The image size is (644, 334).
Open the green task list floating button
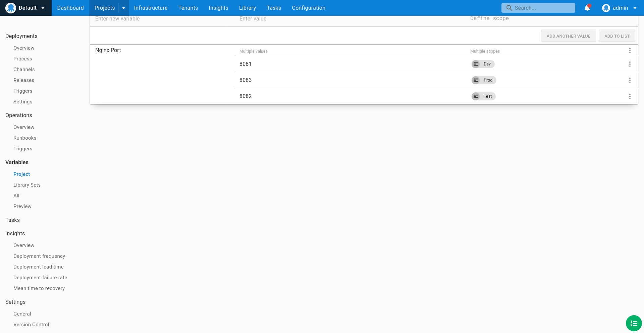634,323
